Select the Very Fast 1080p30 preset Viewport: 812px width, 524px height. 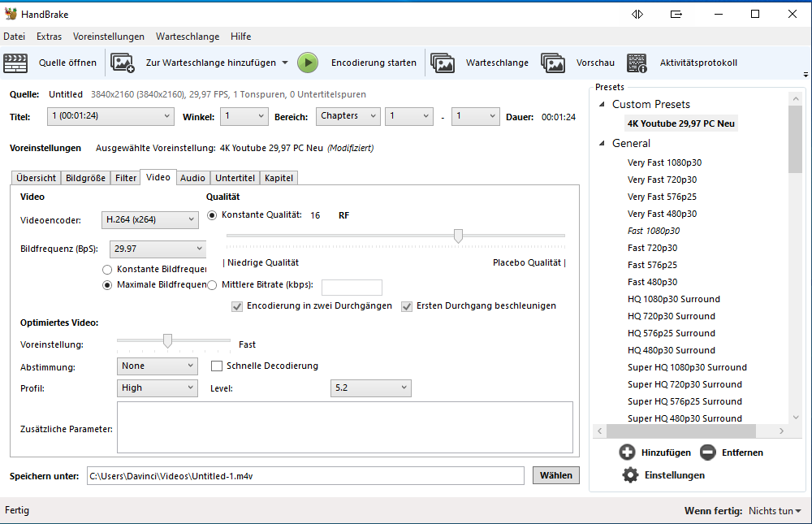tap(664, 162)
